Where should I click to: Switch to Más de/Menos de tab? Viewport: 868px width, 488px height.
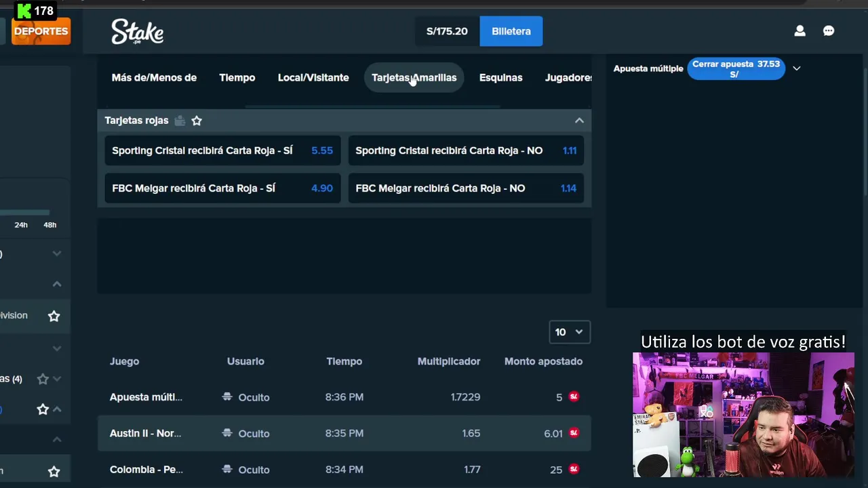[154, 78]
